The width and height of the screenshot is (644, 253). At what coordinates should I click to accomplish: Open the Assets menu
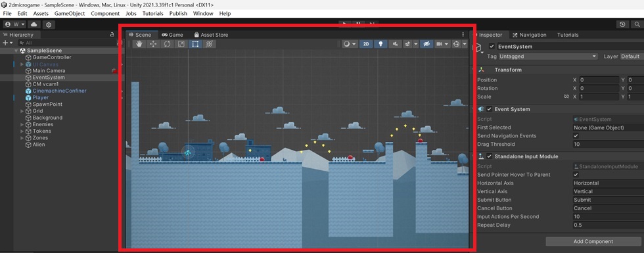pyautogui.click(x=41, y=14)
